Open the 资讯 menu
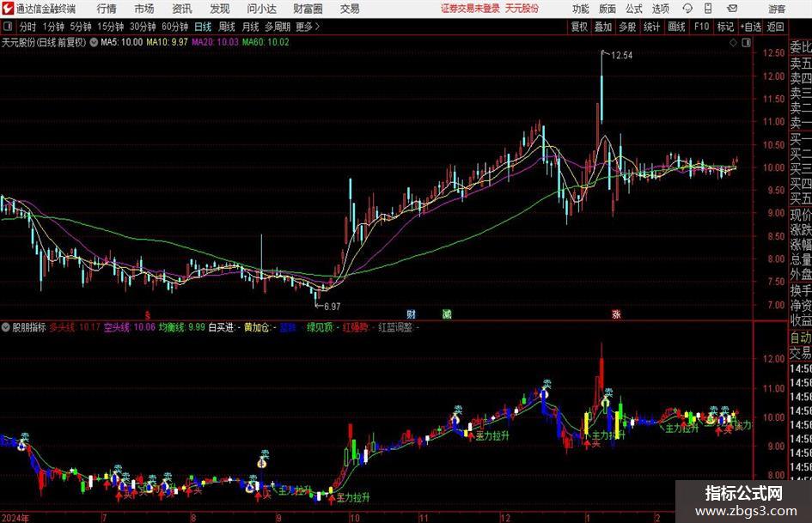The height and width of the screenshot is (523, 812). tap(182, 9)
